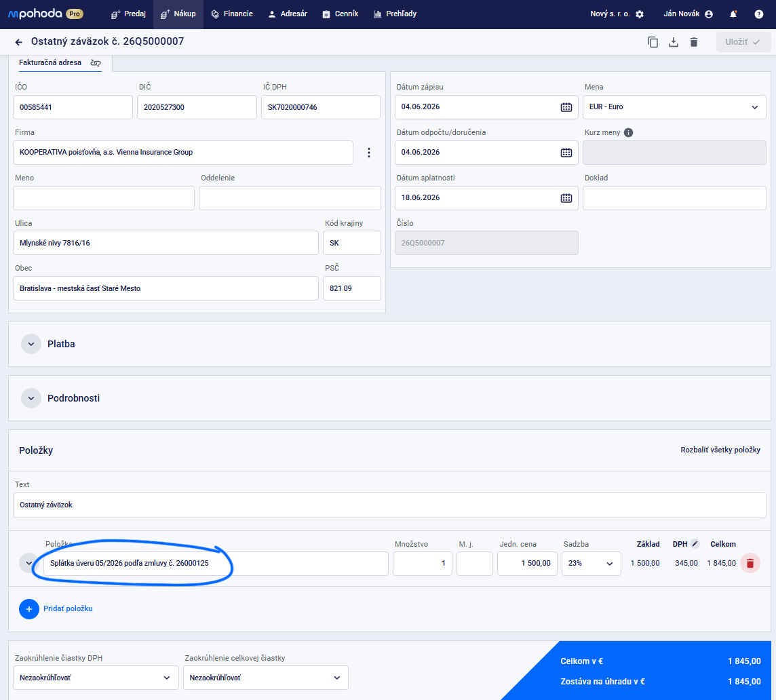Click the Meno input field

(104, 198)
